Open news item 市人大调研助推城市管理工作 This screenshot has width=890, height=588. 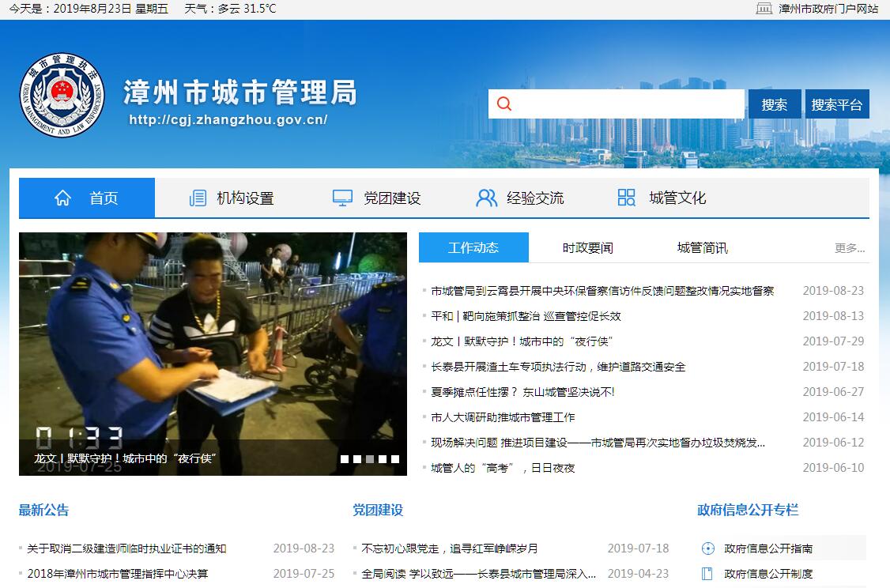coord(503,417)
